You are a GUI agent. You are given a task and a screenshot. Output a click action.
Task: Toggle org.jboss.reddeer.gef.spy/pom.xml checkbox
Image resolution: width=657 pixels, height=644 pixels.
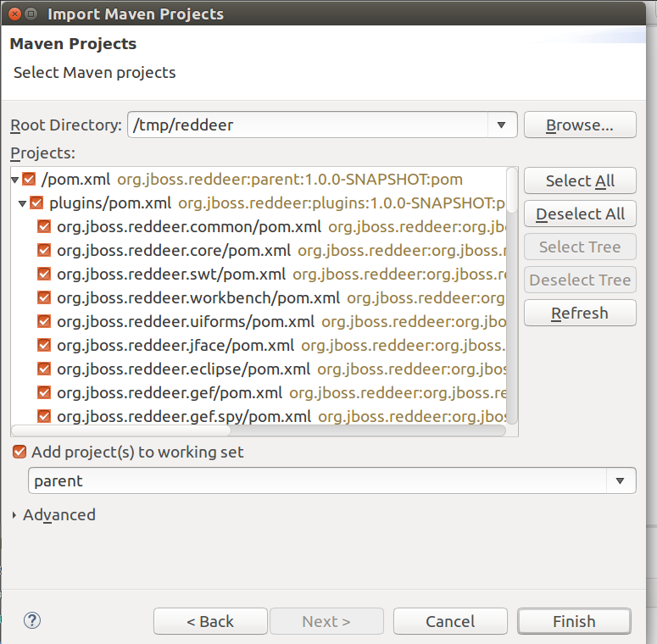[44, 416]
